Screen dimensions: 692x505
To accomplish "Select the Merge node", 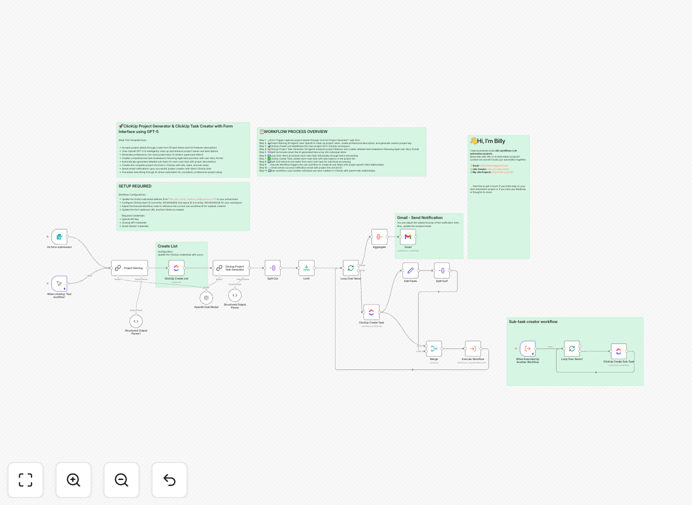I will 434,349.
